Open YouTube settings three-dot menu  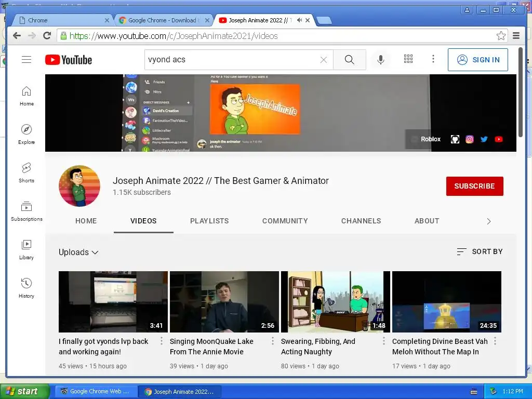tap(433, 59)
